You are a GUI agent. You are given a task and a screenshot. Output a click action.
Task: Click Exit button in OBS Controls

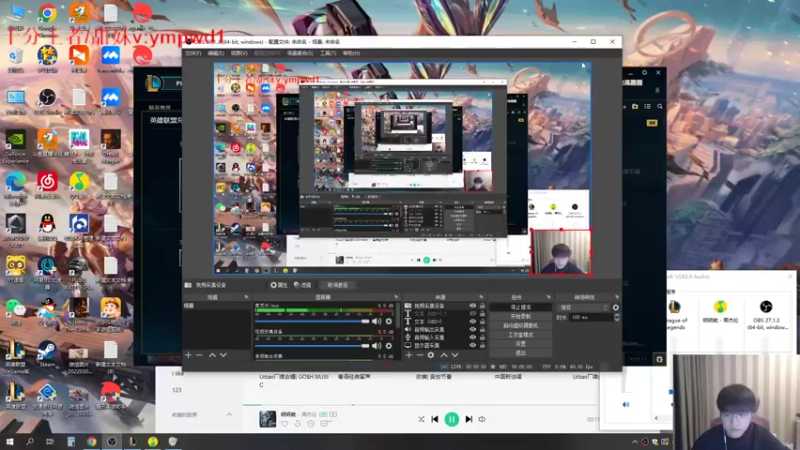[x=520, y=353]
